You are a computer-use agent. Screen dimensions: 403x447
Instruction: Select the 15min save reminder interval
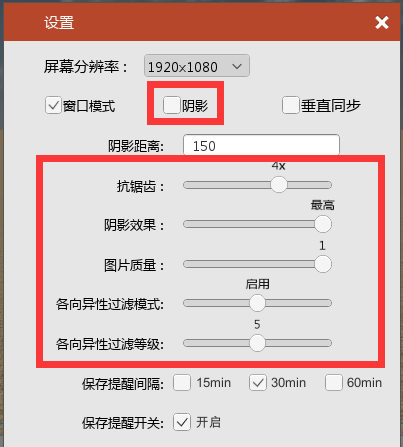click(x=182, y=382)
